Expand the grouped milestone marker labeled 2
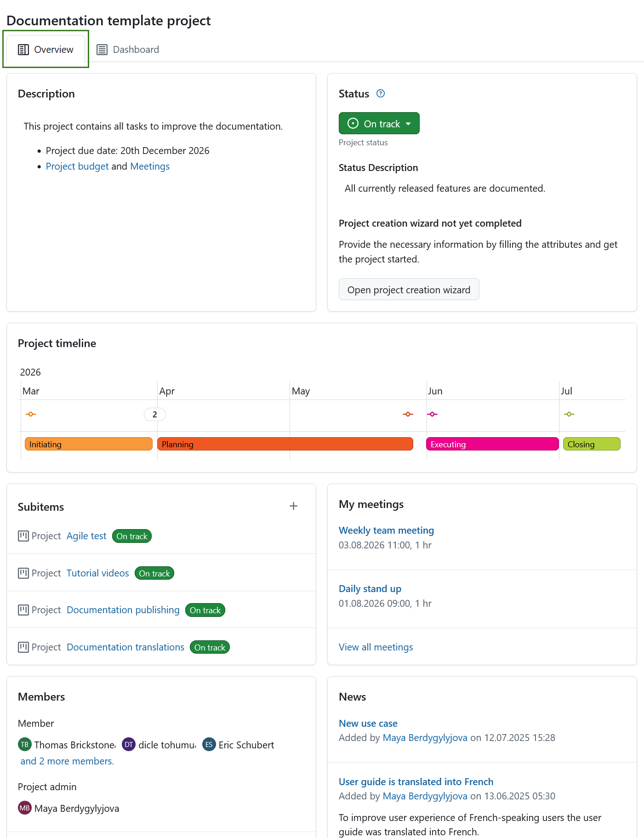Image resolution: width=644 pixels, height=838 pixels. point(155,414)
